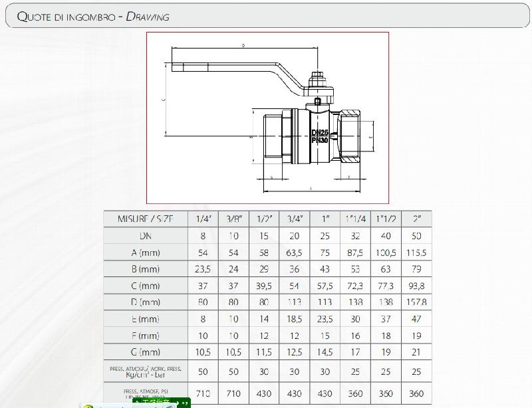Image resolution: width=532 pixels, height=408 pixels.
Task: Select the C (mm) row label
Action: (145, 286)
